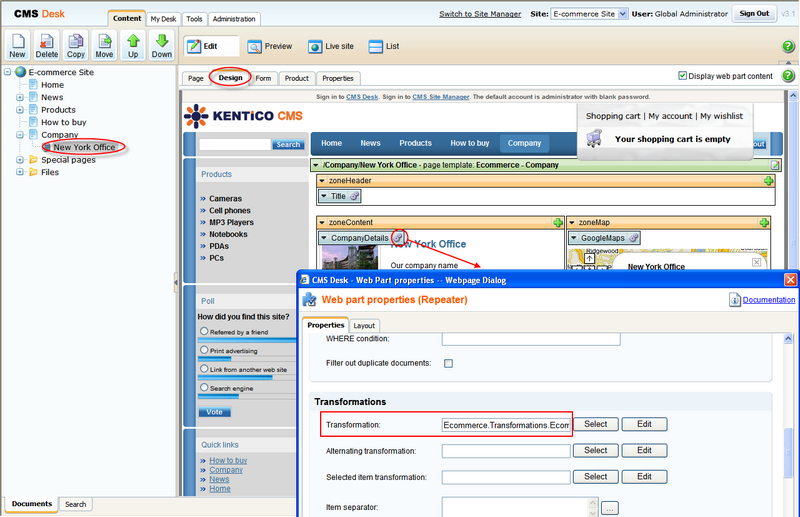
Task: Click the WHERE condition input field
Action: click(531, 339)
